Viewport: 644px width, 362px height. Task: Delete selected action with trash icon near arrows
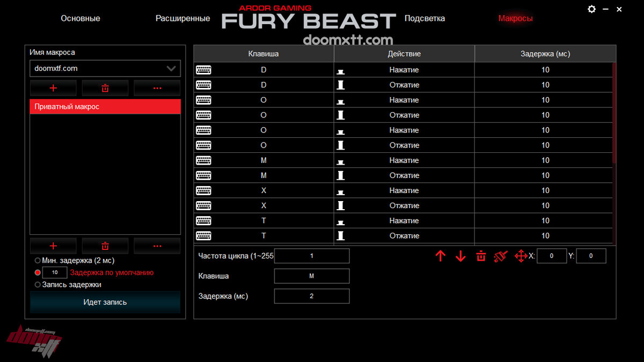[x=481, y=256]
